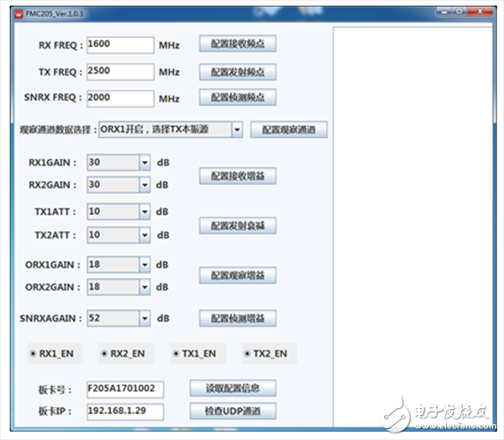Minimize the FMC205 window
Viewport: 504px width, 440px height.
[x=444, y=12]
